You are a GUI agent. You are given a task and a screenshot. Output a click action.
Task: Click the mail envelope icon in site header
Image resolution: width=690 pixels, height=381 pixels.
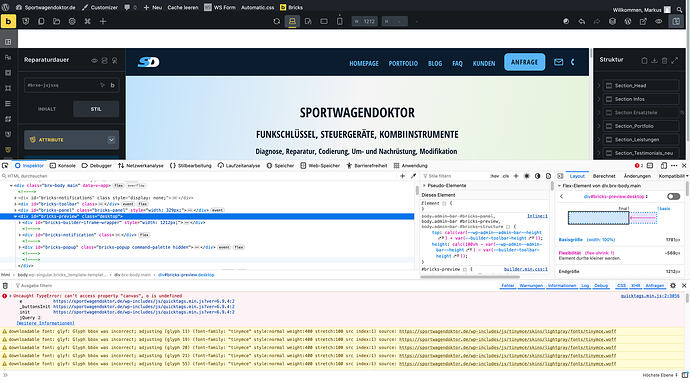point(558,62)
